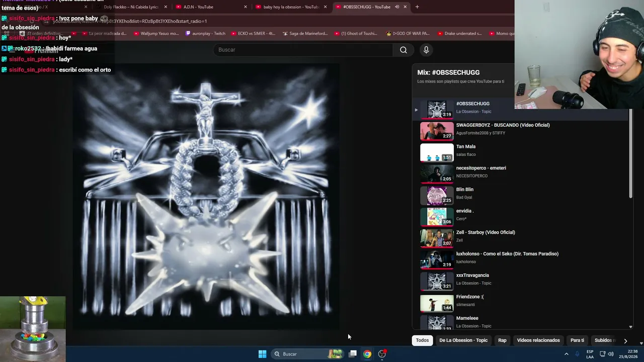Open OBS Studio from the taskbar
The image size is (644, 362).
click(382, 354)
